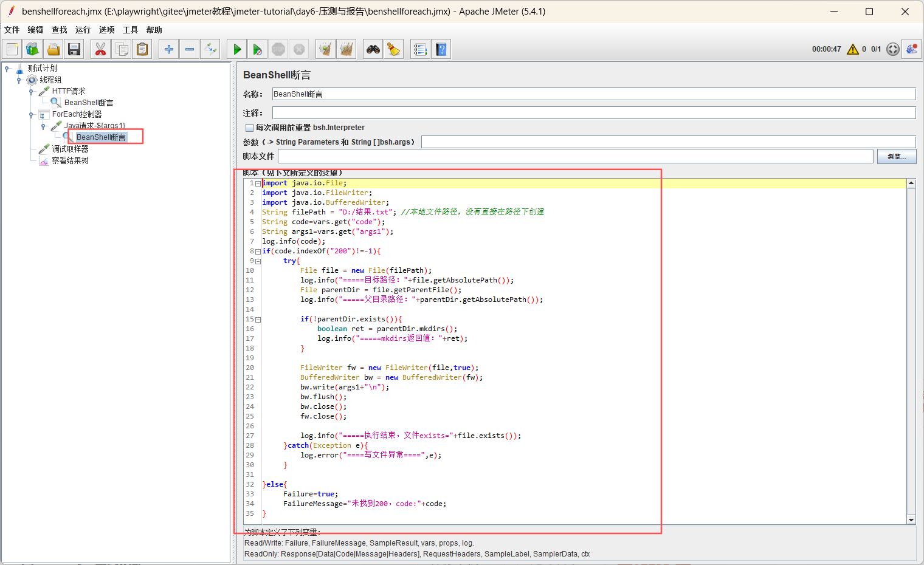924x565 pixels.
Task: Select 线程组 tree node
Action: [x=50, y=80]
